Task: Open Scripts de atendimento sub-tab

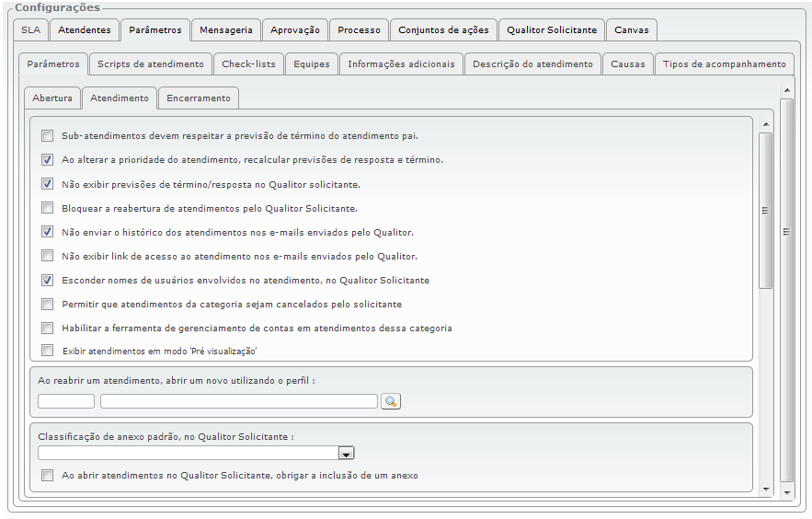Action: [x=151, y=64]
